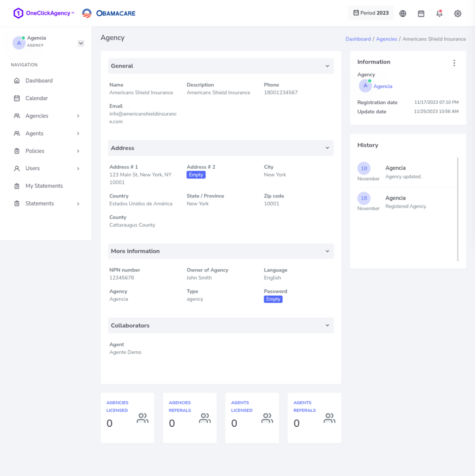
Task: Click the globe language icon
Action: pyautogui.click(x=403, y=13)
